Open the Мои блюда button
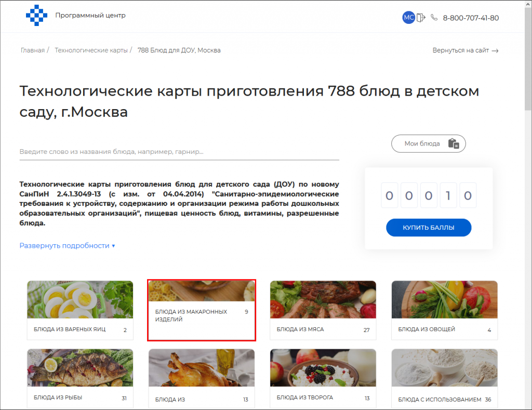Viewport: 532px width, 410px height. (428, 143)
